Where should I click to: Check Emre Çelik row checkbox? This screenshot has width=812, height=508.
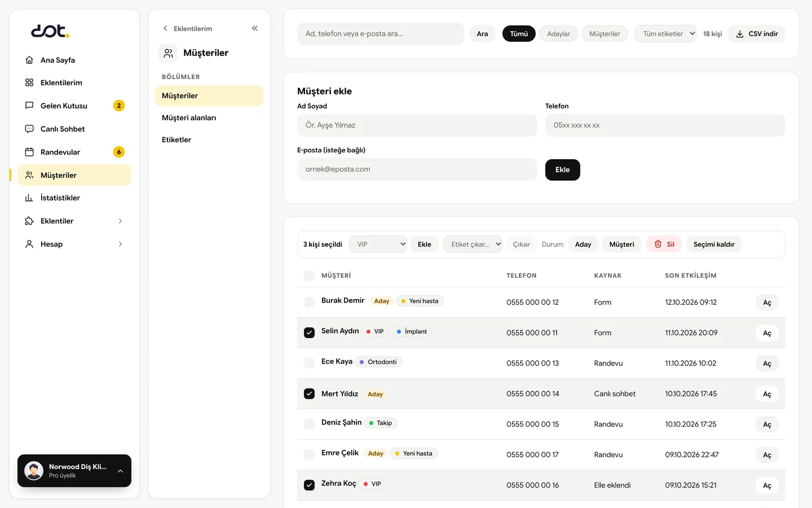[x=309, y=454]
